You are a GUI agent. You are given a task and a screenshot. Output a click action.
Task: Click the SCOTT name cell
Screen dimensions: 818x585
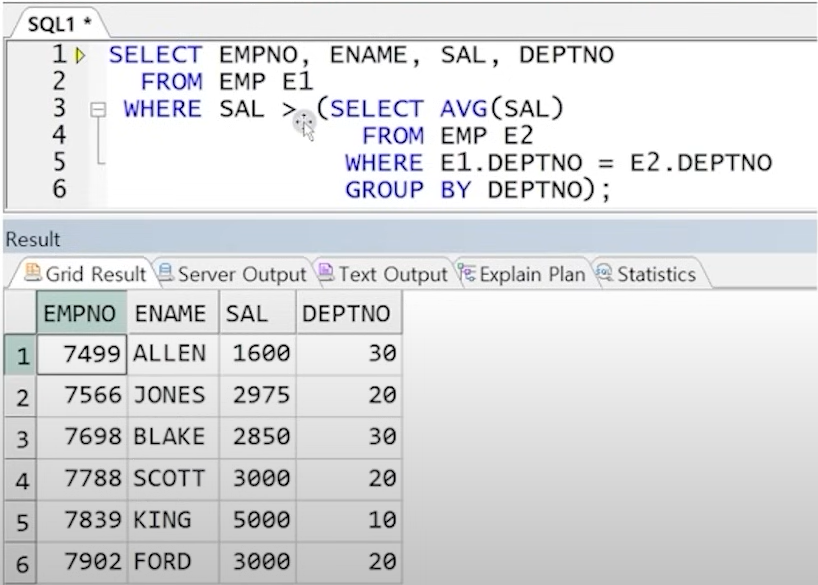pyautogui.click(x=173, y=480)
